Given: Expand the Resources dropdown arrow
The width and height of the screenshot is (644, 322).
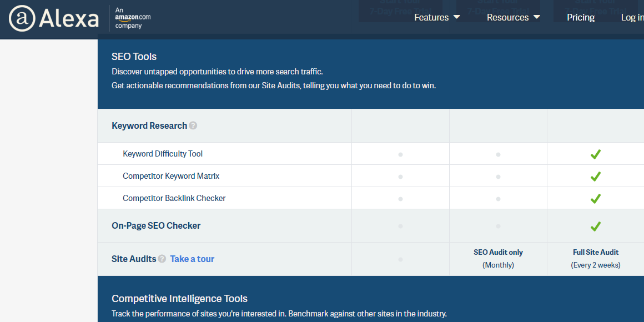Looking at the screenshot, I should coord(536,17).
